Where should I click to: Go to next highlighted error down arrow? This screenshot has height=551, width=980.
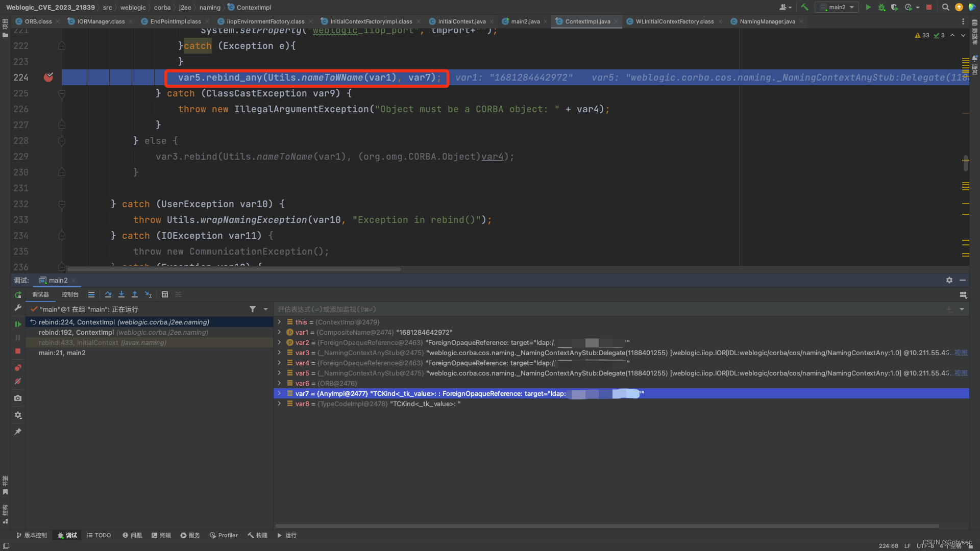963,35
